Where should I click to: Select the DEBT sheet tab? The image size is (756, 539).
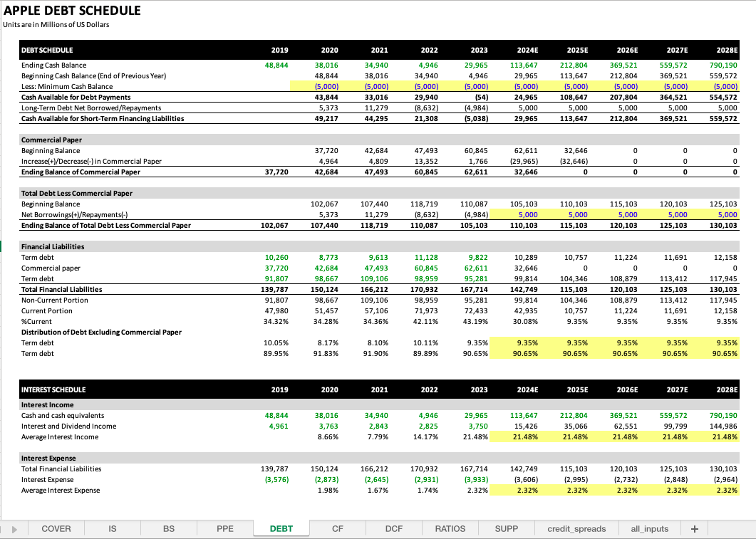coord(281,528)
